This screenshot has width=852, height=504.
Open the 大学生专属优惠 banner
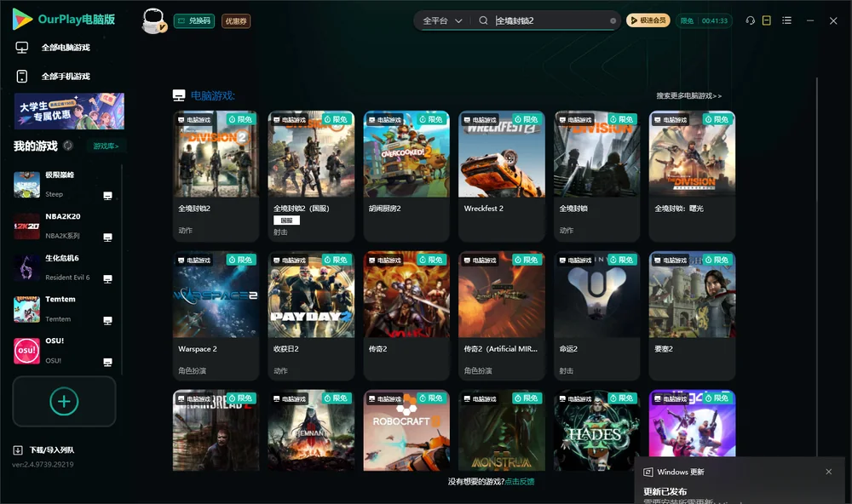coord(69,111)
